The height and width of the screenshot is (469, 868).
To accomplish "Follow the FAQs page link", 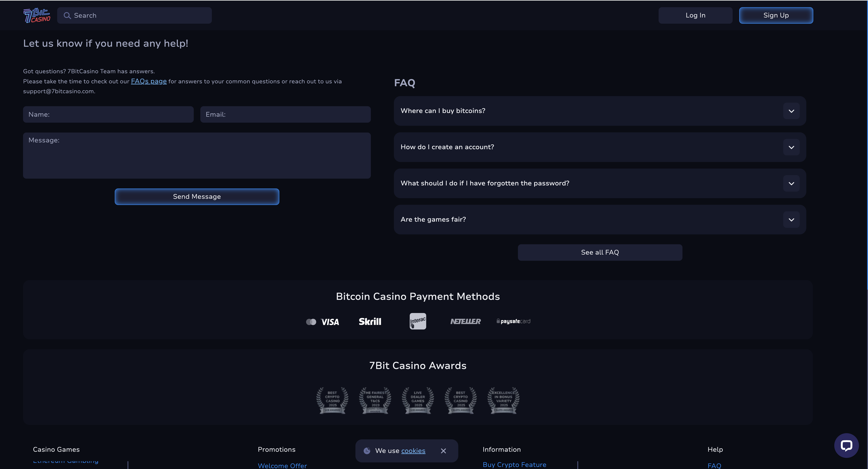I will click(x=149, y=81).
